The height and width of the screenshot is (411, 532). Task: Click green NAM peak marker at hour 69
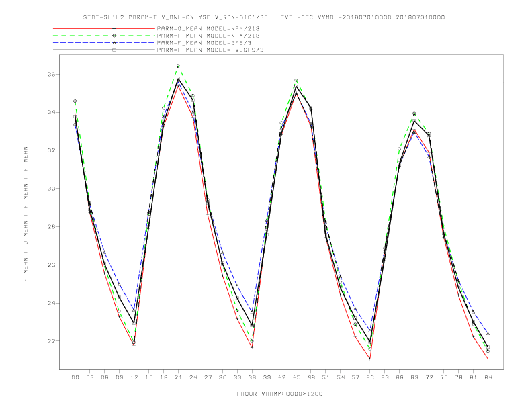pos(414,113)
